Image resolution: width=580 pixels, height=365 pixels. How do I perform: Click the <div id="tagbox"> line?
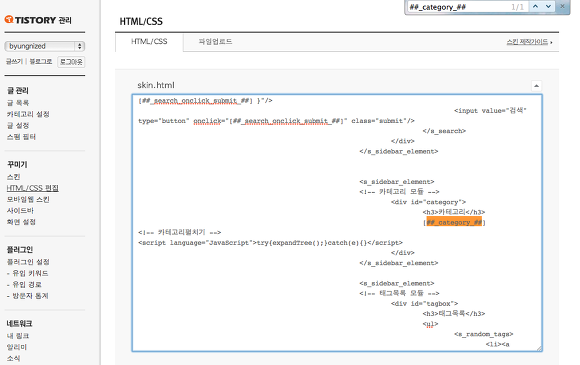coord(424,304)
